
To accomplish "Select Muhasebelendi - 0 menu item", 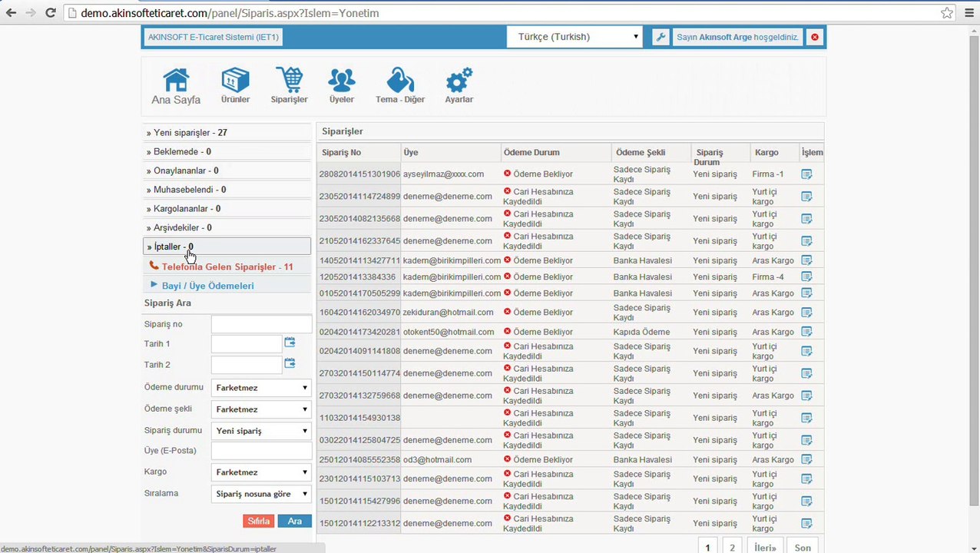I will [227, 190].
